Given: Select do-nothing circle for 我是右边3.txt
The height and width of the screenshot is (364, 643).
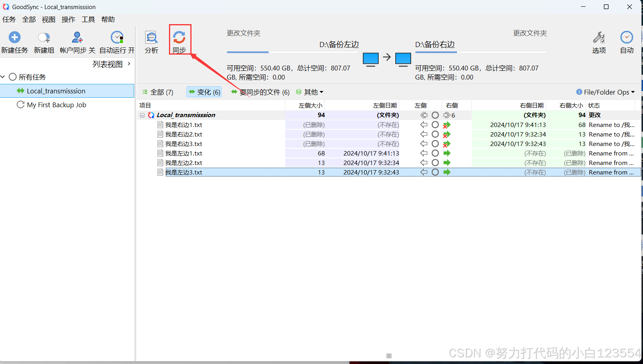Looking at the screenshot, I should coord(435,144).
